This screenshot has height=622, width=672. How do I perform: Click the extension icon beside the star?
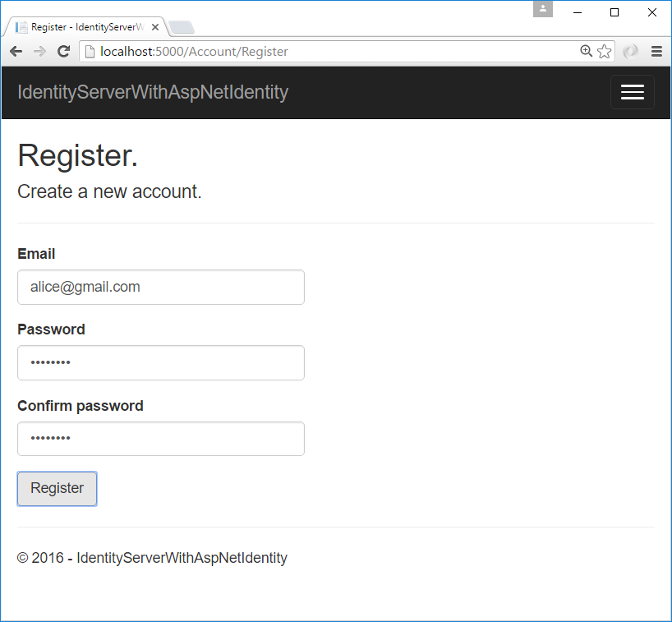[x=630, y=52]
